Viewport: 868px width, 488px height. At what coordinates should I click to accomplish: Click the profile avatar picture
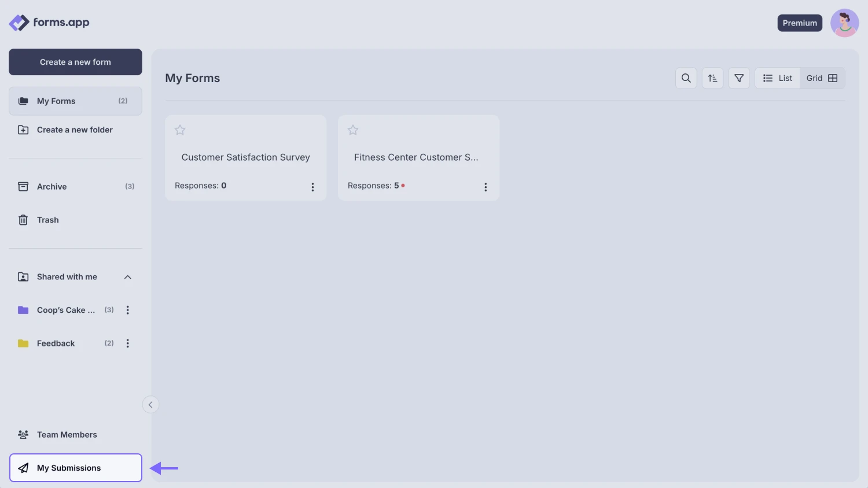pyautogui.click(x=844, y=23)
